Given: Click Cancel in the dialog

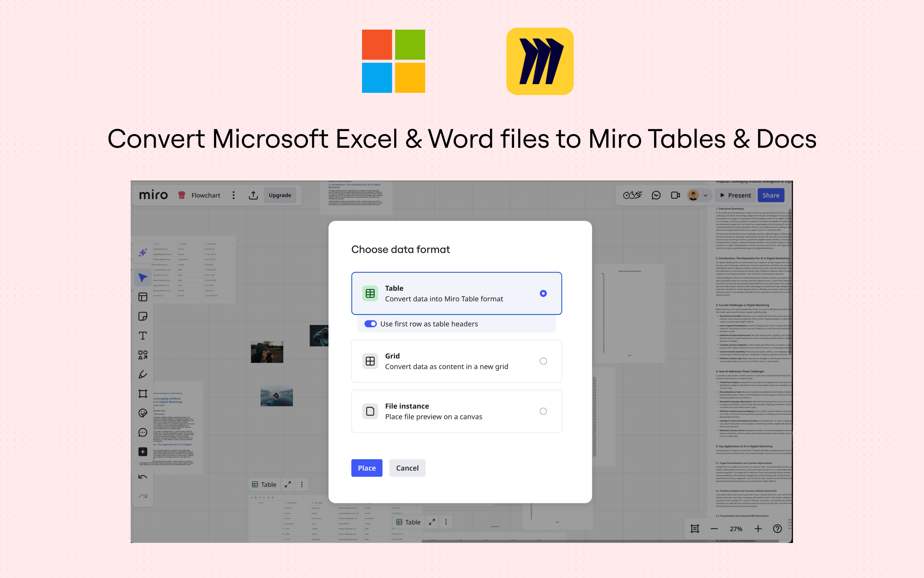Looking at the screenshot, I should (407, 468).
